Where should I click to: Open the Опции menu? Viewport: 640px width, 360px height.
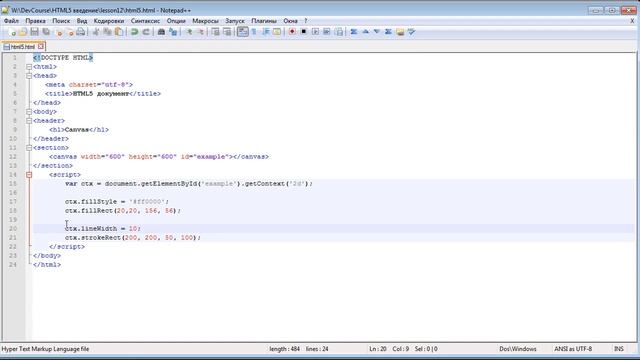[176, 21]
